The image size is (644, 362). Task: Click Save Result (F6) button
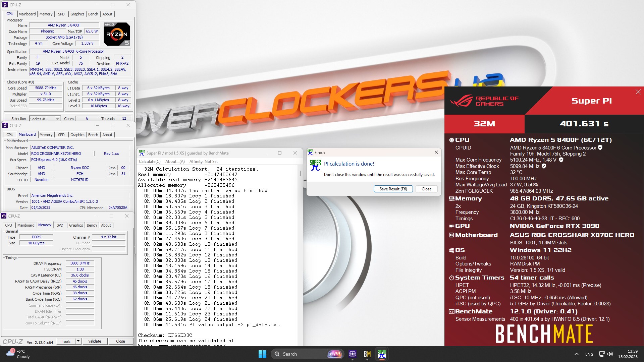[x=393, y=189]
